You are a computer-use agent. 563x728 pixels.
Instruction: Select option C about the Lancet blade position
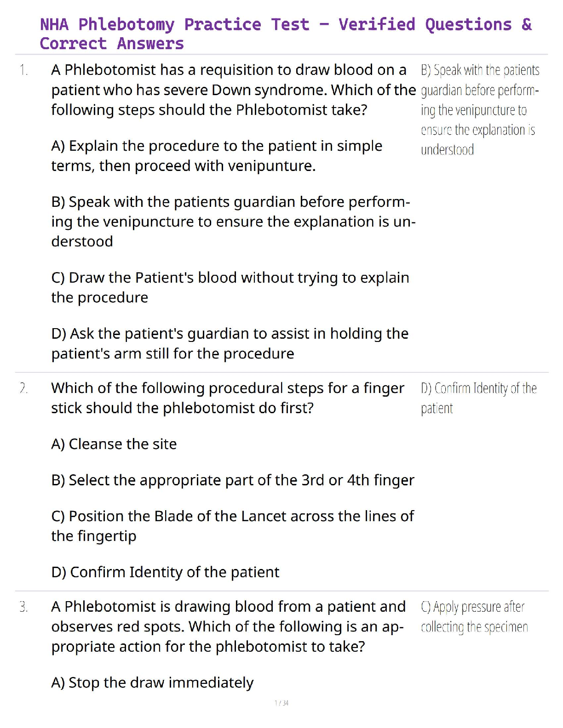coord(232,526)
